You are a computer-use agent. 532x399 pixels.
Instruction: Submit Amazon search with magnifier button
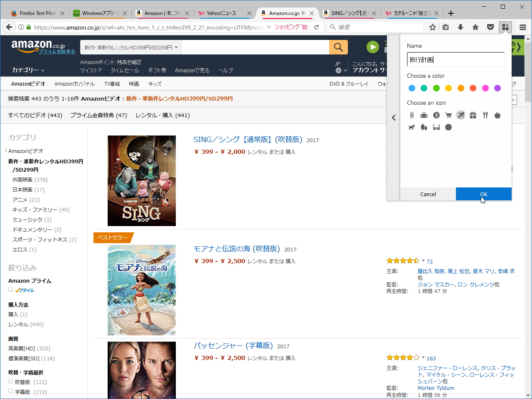tap(338, 47)
